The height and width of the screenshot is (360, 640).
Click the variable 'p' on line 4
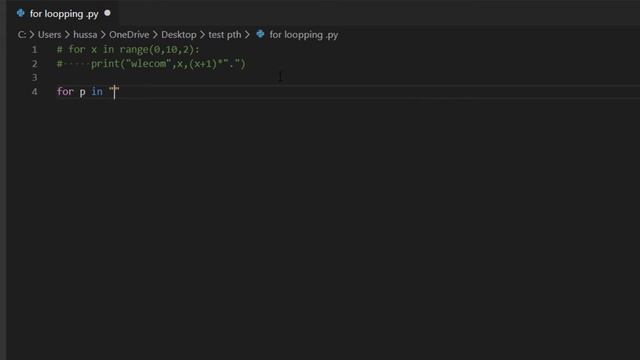pyautogui.click(x=82, y=92)
